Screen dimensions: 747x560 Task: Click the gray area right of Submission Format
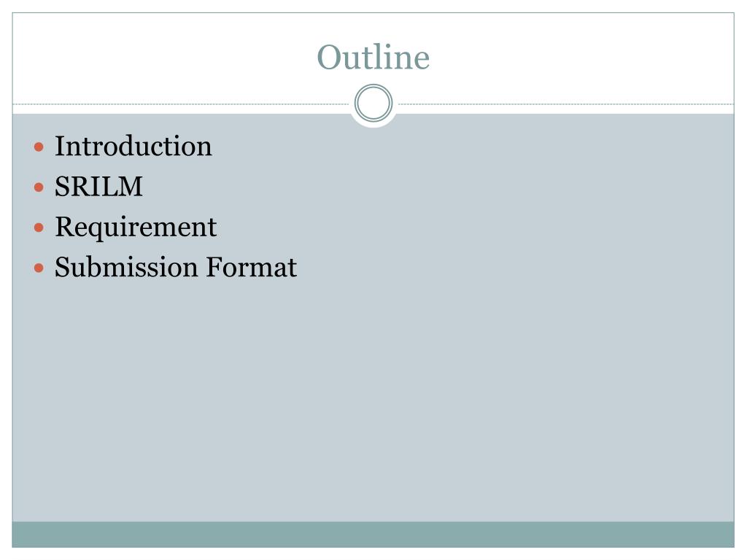click(x=514, y=267)
